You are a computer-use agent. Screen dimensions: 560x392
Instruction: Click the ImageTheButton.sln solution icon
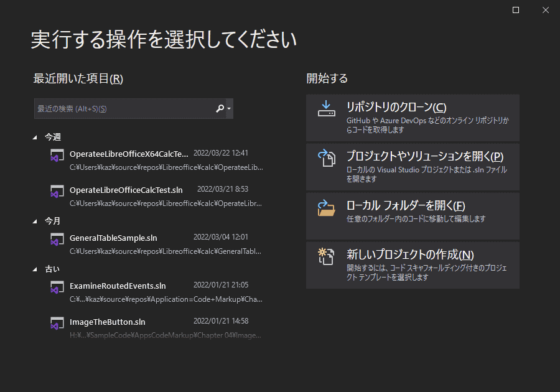[57, 323]
